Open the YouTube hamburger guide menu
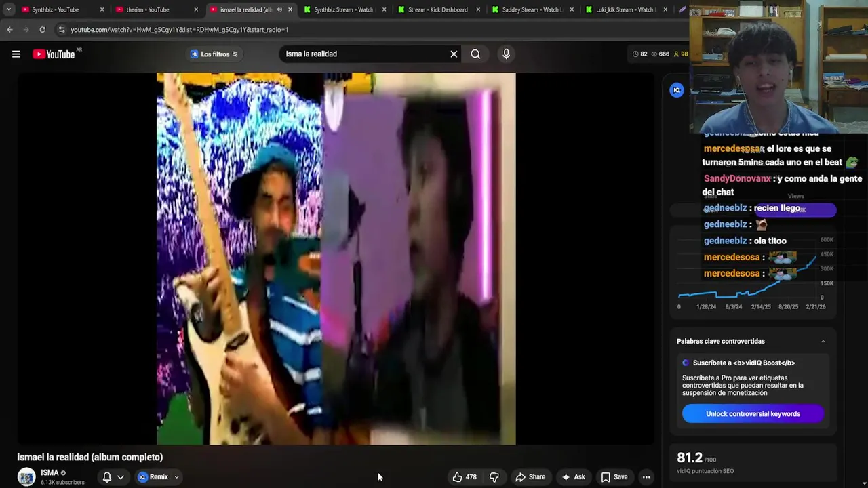 [x=16, y=54]
